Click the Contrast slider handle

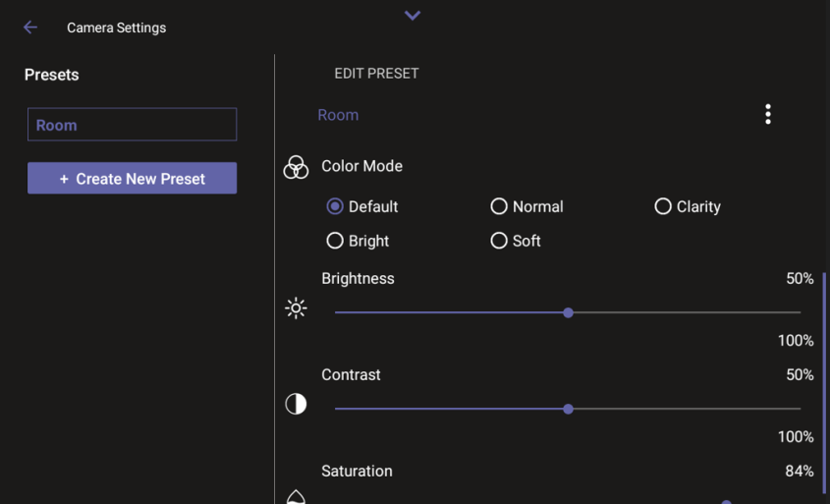point(568,409)
